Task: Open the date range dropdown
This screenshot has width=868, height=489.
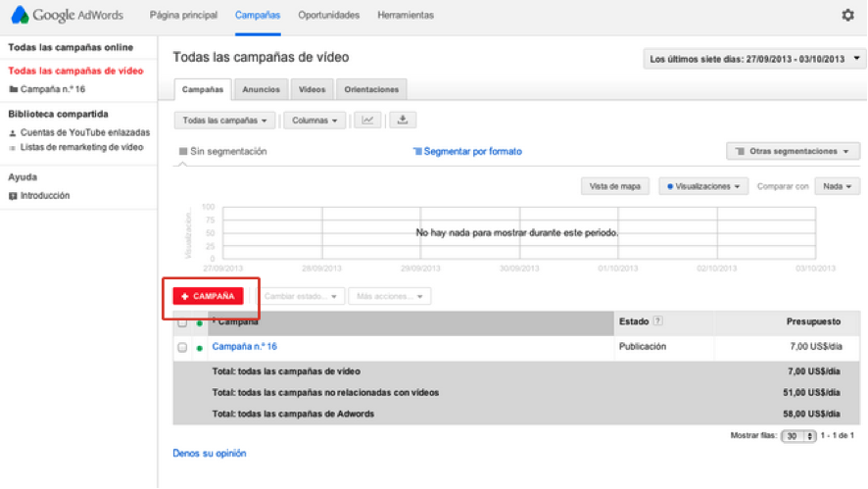Action: pyautogui.click(x=753, y=60)
